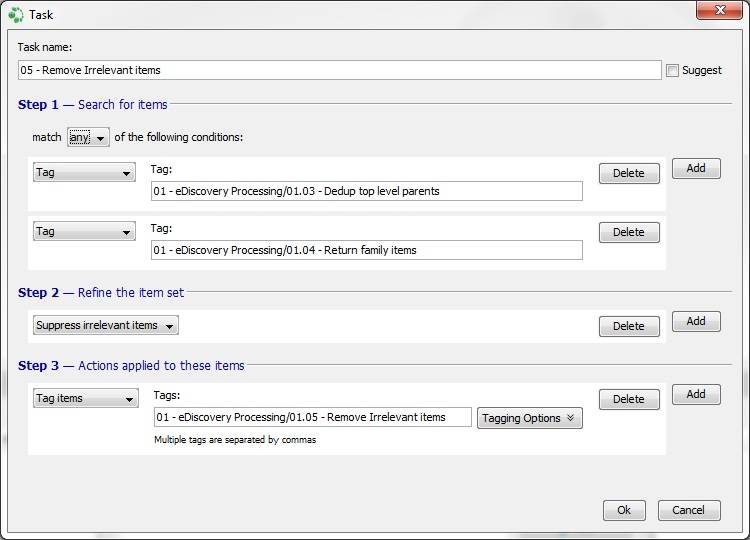Add a new search condition in Step 1
This screenshot has width=750, height=540.
pyautogui.click(x=696, y=168)
